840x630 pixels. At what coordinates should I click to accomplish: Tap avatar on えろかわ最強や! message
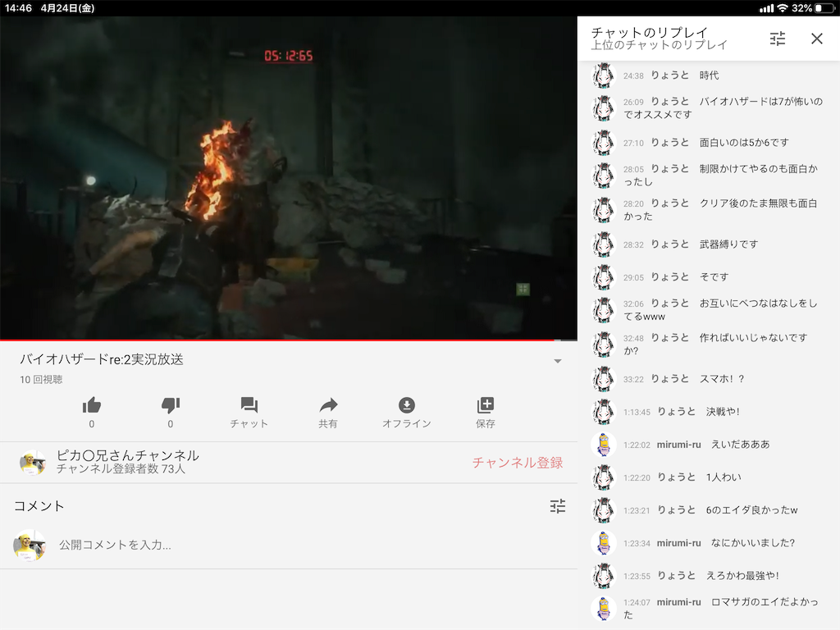(x=603, y=576)
